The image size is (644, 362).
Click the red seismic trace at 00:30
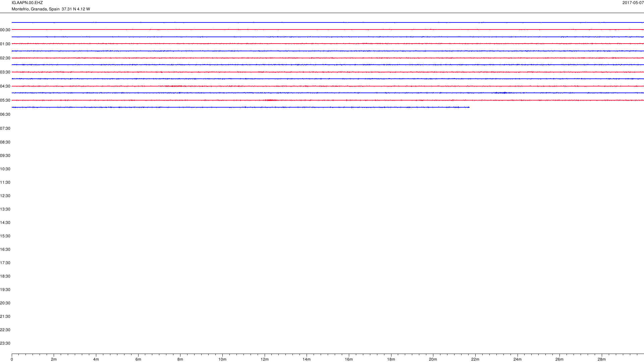[x=328, y=29]
